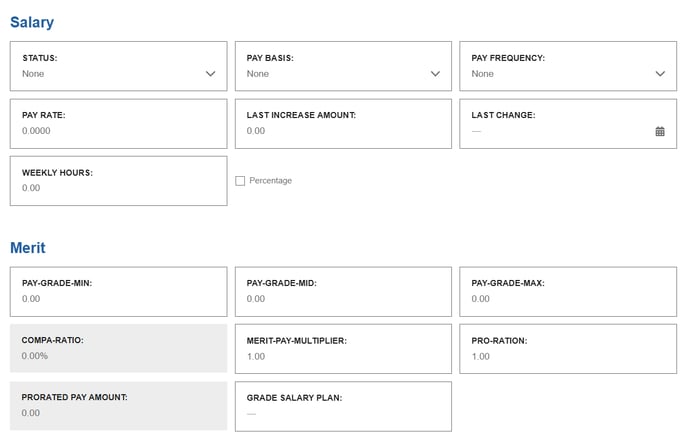
Task: Open the Pay Basis dropdown
Action: pyautogui.click(x=343, y=66)
